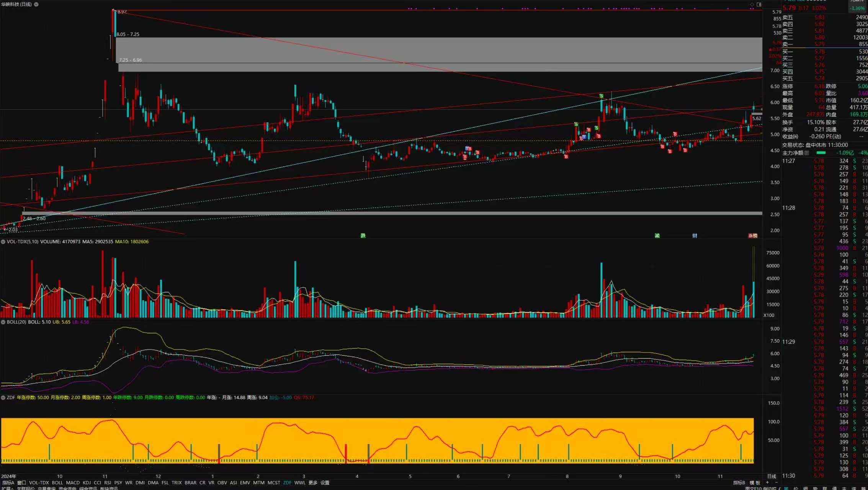Viewport: 868px width, 490px height.
Task: Click the blue 财 marker icon
Action: [x=695, y=235]
